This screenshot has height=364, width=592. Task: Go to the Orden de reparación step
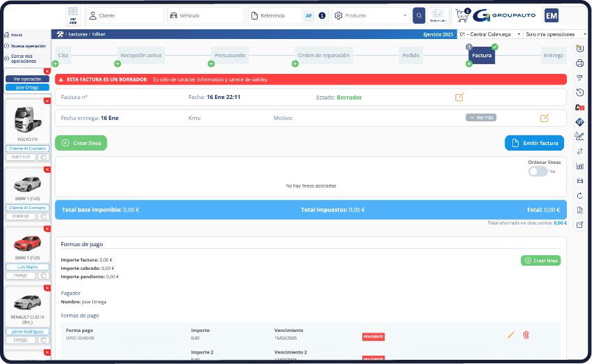323,55
